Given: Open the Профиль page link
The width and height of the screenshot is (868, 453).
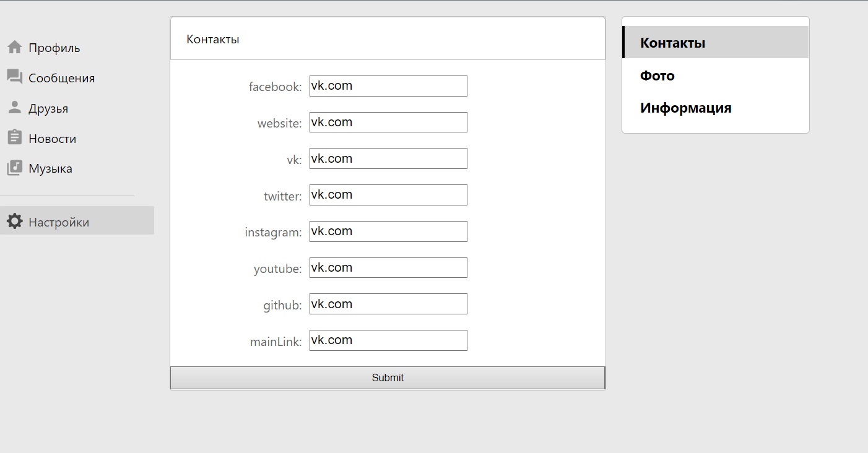Looking at the screenshot, I should 54,48.
